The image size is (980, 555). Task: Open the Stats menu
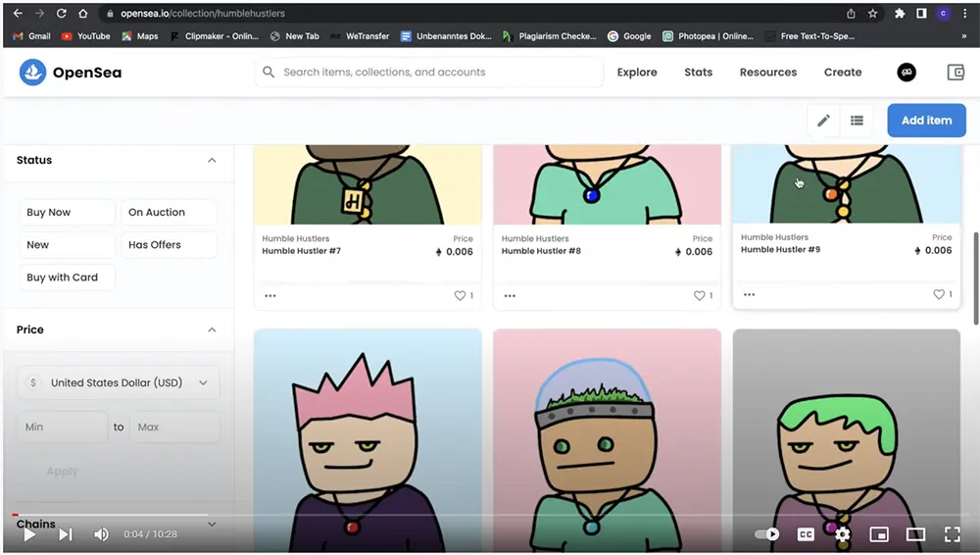698,73
